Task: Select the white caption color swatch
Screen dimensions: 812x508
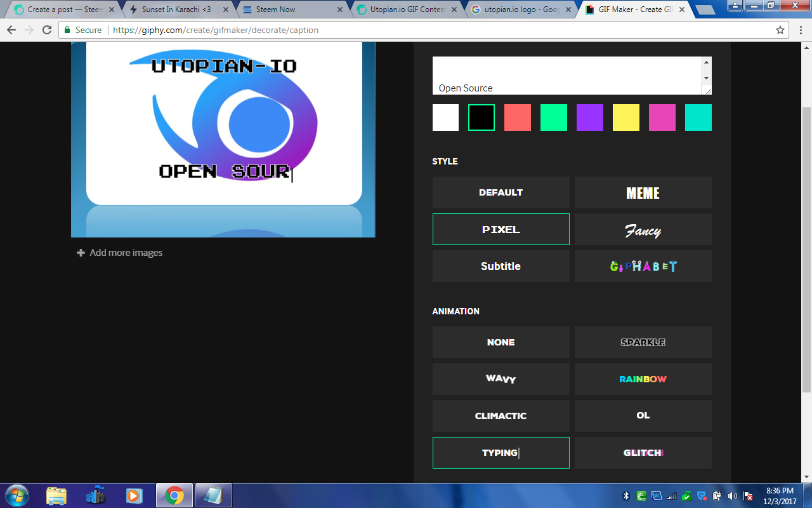Action: pos(445,117)
